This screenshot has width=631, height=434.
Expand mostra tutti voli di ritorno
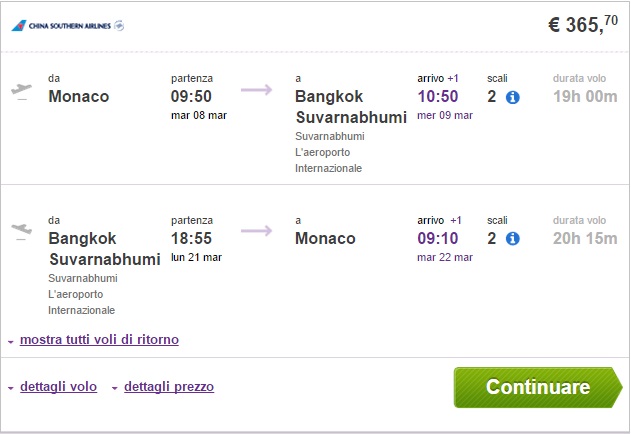click(x=99, y=339)
